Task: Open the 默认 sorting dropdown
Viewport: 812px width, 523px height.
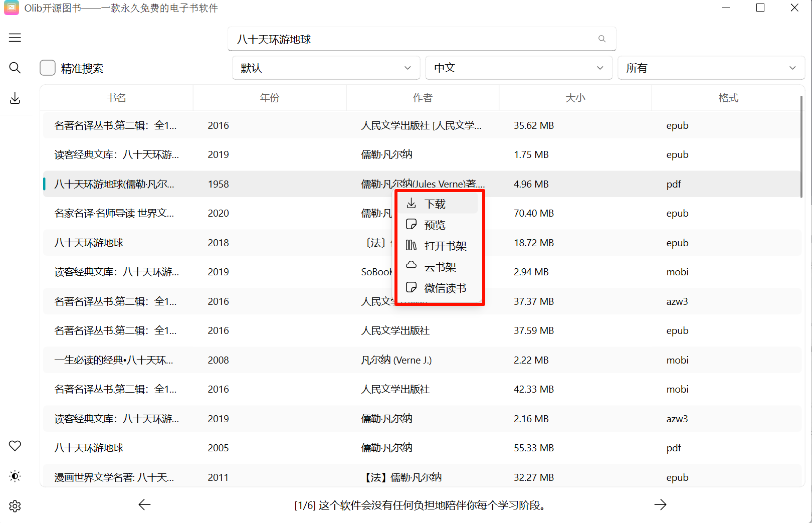Action: pyautogui.click(x=326, y=68)
